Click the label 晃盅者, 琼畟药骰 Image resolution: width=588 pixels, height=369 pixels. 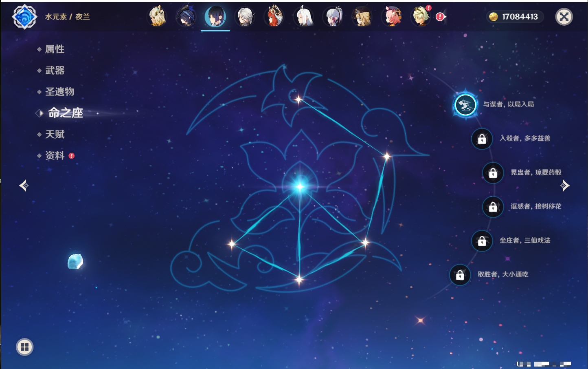(x=536, y=172)
